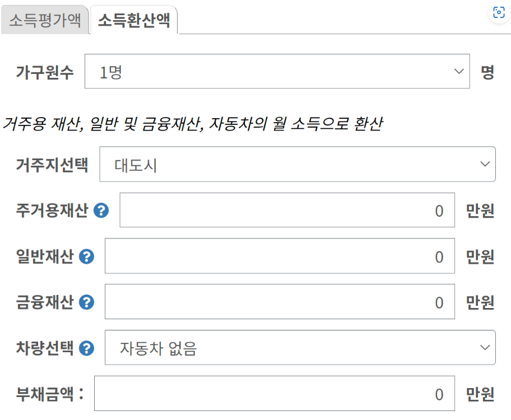Click the 거주지선택 dropdown chevron arrow
This screenshot has height=420, width=511.
(x=485, y=164)
